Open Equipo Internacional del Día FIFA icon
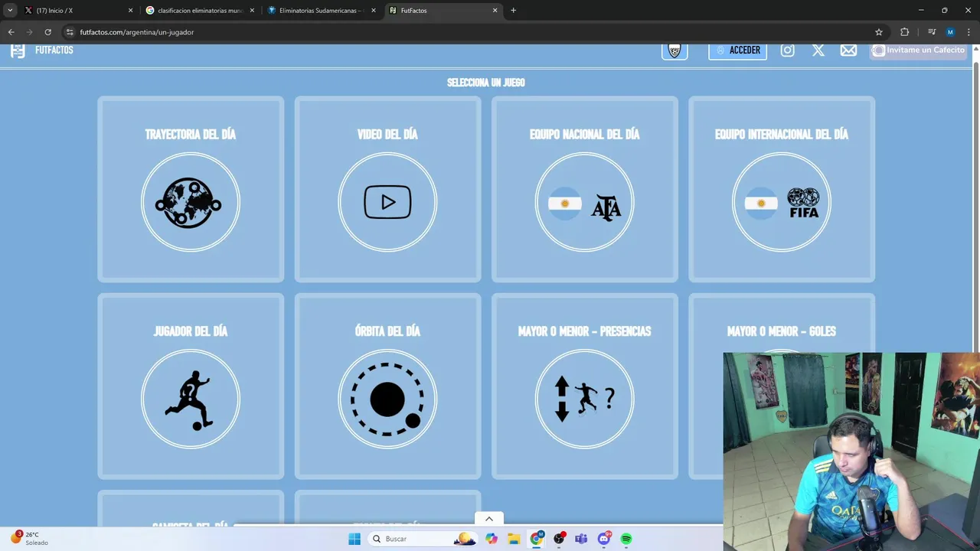This screenshot has width=980, height=551. click(x=781, y=202)
